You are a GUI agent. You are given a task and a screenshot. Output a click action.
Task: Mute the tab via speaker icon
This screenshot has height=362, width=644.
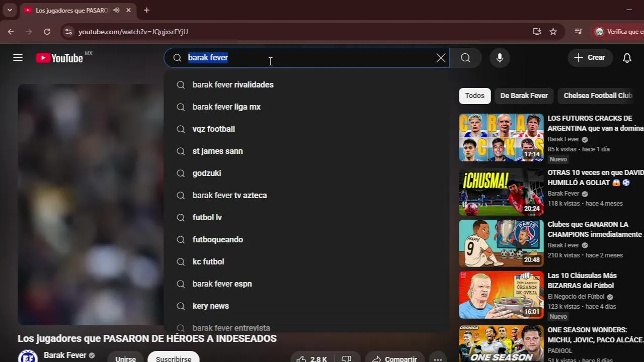coord(116,10)
